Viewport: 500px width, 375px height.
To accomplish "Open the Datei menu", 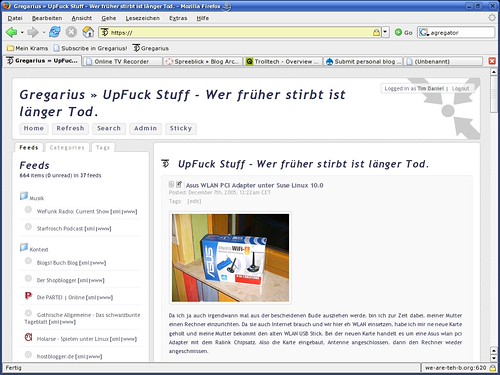I will pos(15,18).
